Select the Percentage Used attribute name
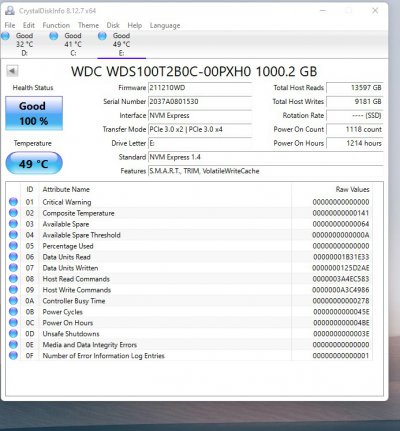 pos(68,246)
